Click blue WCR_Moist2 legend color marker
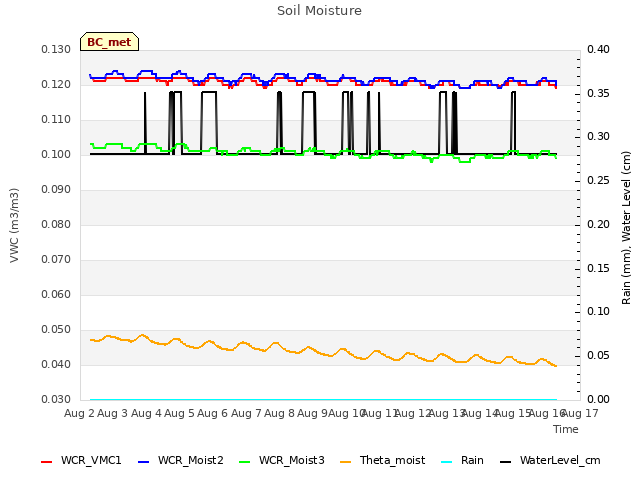Viewport: 640px width, 480px height. [144, 462]
